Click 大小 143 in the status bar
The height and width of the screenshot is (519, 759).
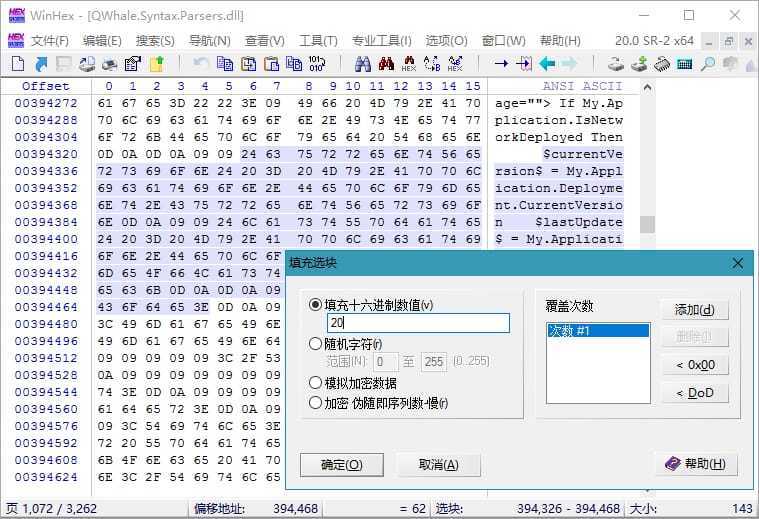pyautogui.click(x=691, y=509)
